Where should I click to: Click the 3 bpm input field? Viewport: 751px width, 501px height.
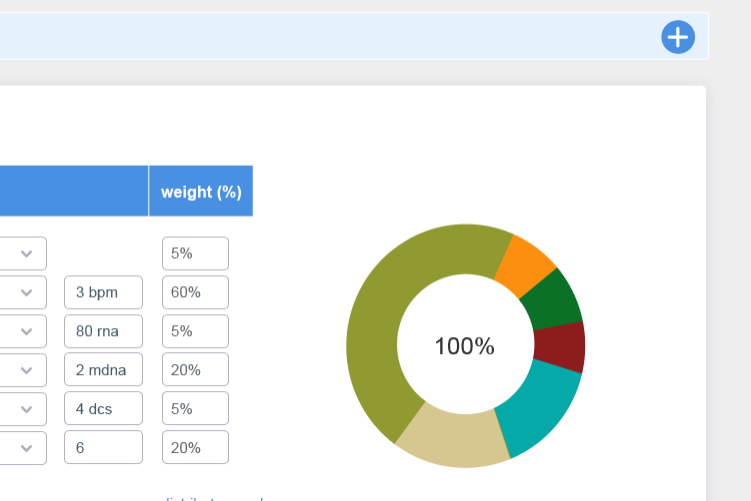pos(103,293)
